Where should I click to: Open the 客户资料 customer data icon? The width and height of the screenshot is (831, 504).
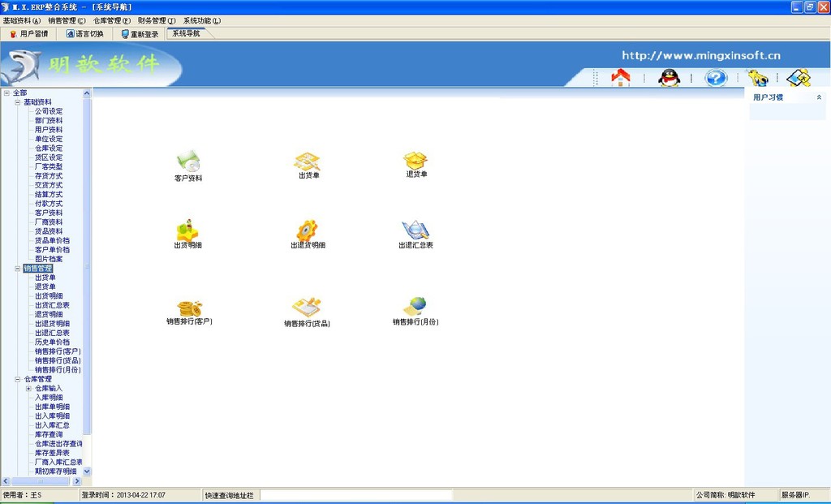coord(188,162)
